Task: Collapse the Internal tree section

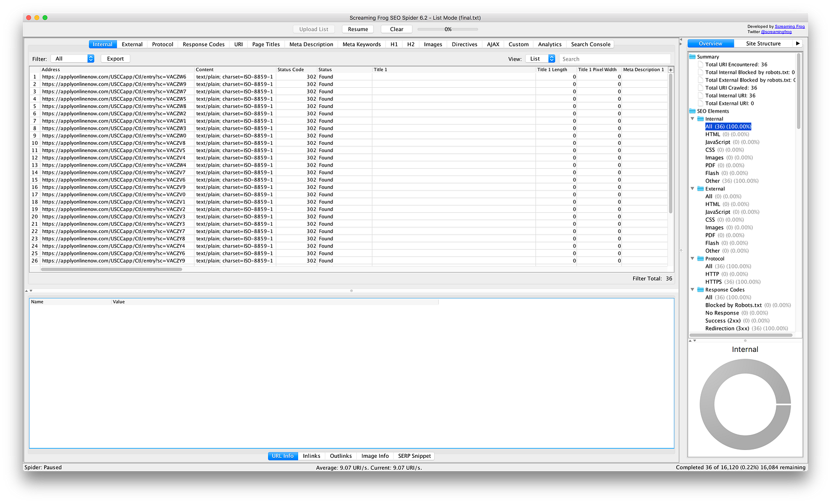Action: 692,119
